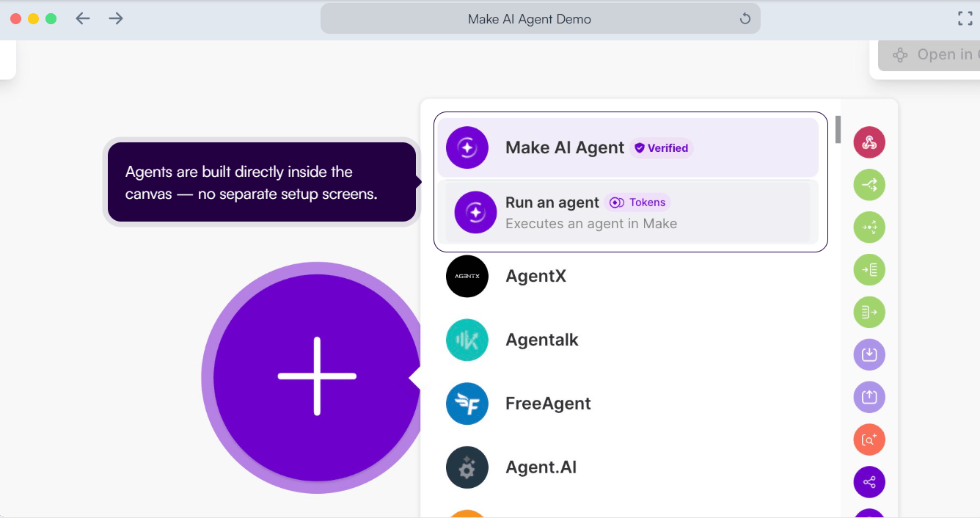Select the lavender download-arrow tool icon
The width and height of the screenshot is (980, 518).
click(869, 354)
